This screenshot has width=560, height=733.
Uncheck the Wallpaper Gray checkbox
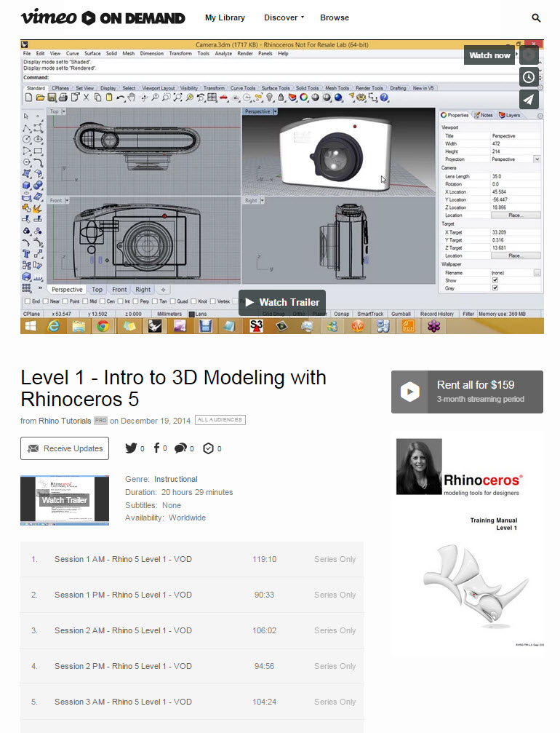[x=495, y=288]
